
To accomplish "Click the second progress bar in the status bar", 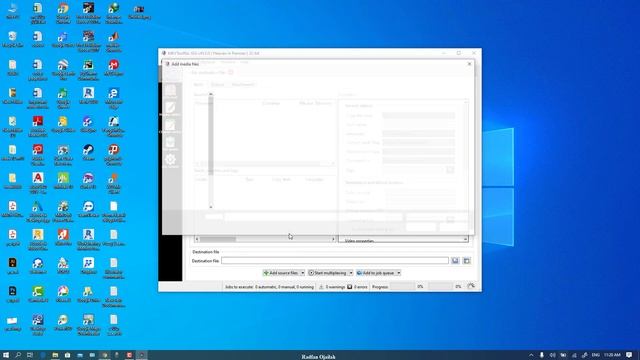I will [440, 287].
